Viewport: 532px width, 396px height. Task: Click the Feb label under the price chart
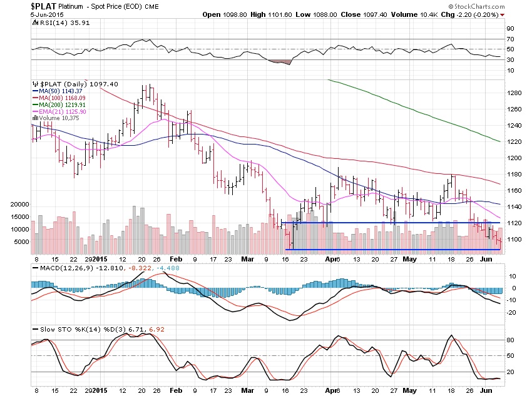tap(176, 259)
